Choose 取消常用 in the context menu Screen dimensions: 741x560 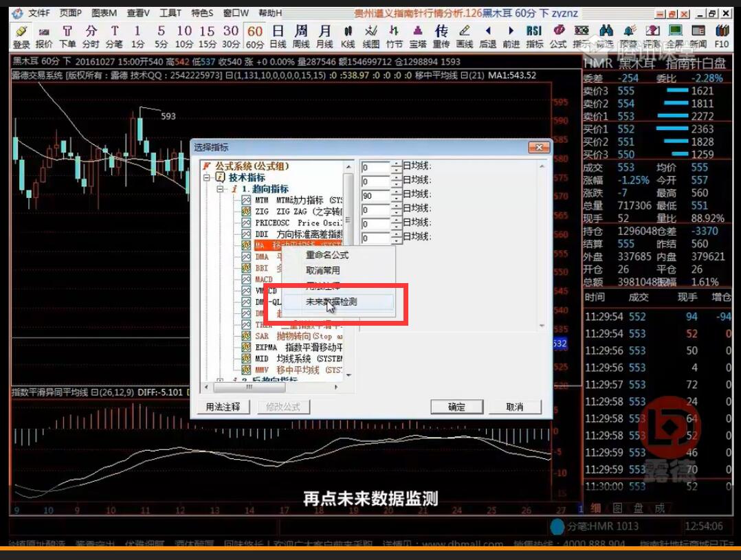tap(323, 270)
